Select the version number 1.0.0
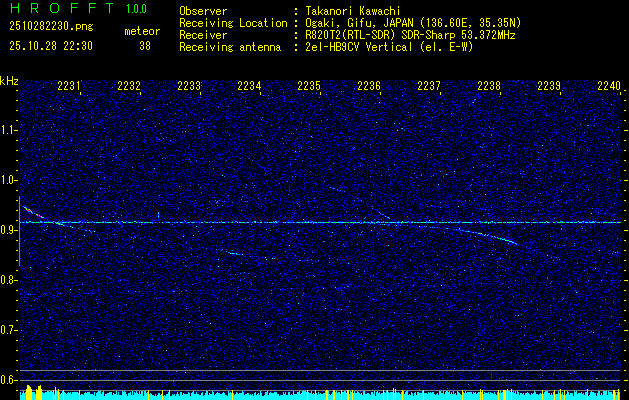Screen dimensions: 629x400 136,9
